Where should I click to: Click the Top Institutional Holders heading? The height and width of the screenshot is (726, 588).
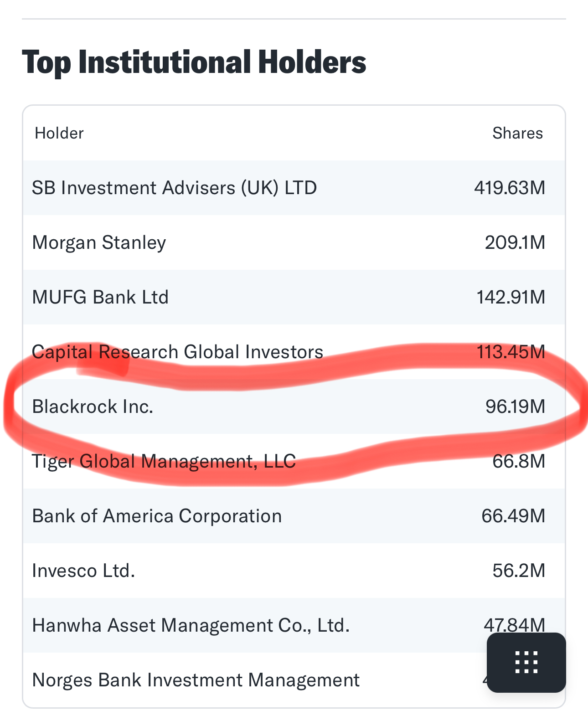point(194,62)
